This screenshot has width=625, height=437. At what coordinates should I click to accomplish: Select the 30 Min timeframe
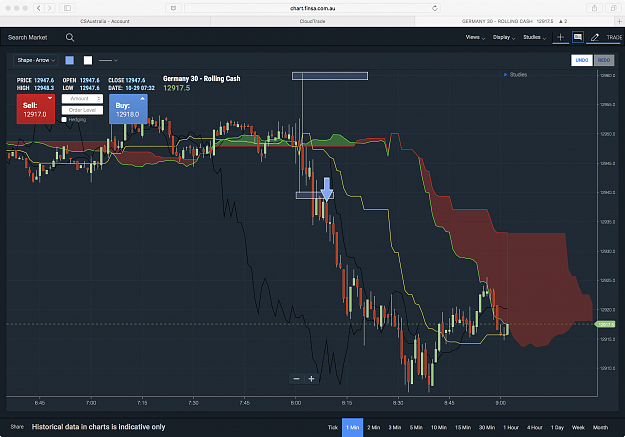tap(487, 427)
